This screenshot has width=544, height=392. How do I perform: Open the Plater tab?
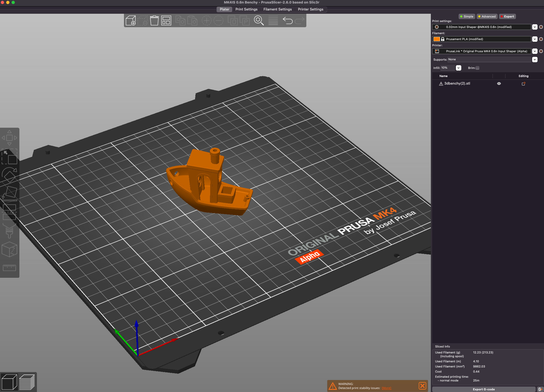[x=224, y=9]
